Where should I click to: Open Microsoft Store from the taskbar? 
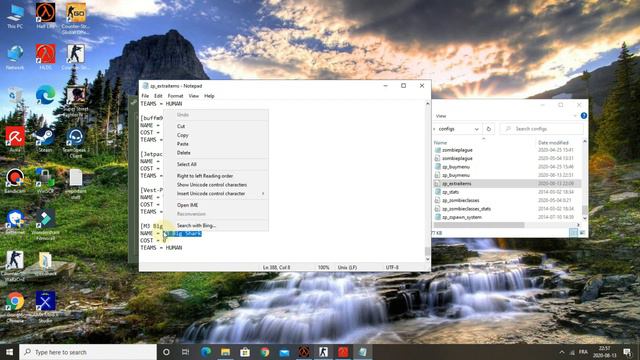[245, 352]
